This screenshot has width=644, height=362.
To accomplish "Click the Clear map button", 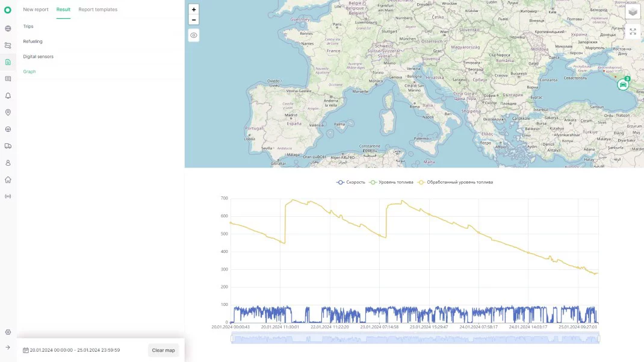I will [x=164, y=351].
